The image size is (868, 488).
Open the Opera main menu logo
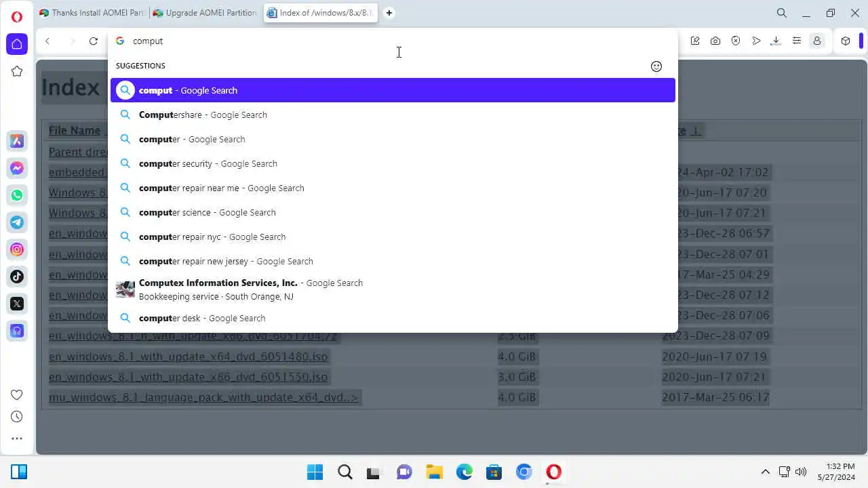pos(17,16)
